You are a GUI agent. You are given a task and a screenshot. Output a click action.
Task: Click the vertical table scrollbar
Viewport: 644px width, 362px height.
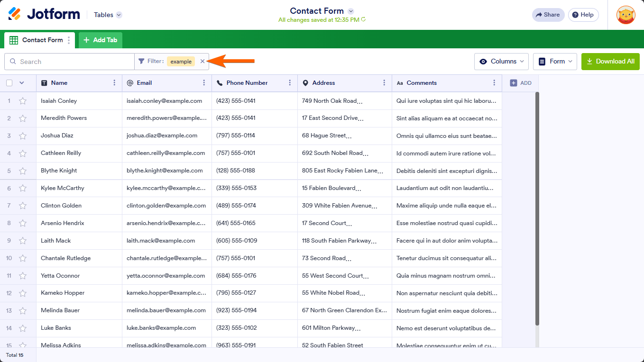537,208
